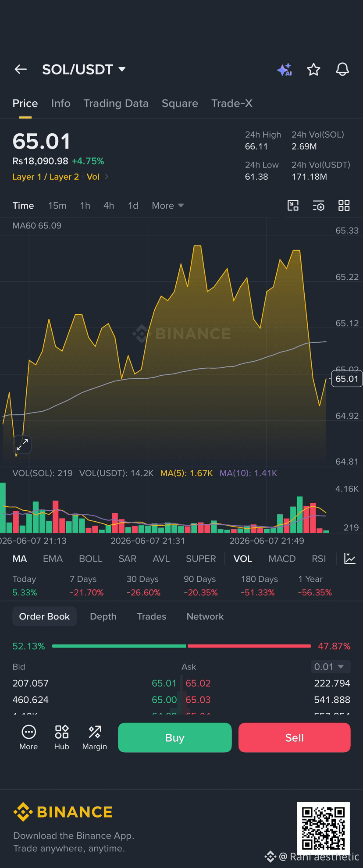Open the 0.01 price precision dropdown
363x868 pixels.
[x=331, y=667]
